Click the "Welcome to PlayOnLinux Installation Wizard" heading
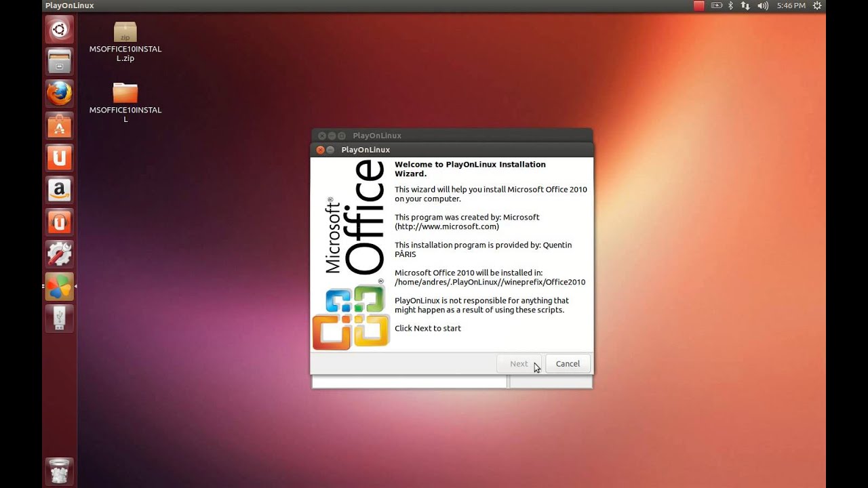This screenshot has height=488, width=868. (x=470, y=169)
